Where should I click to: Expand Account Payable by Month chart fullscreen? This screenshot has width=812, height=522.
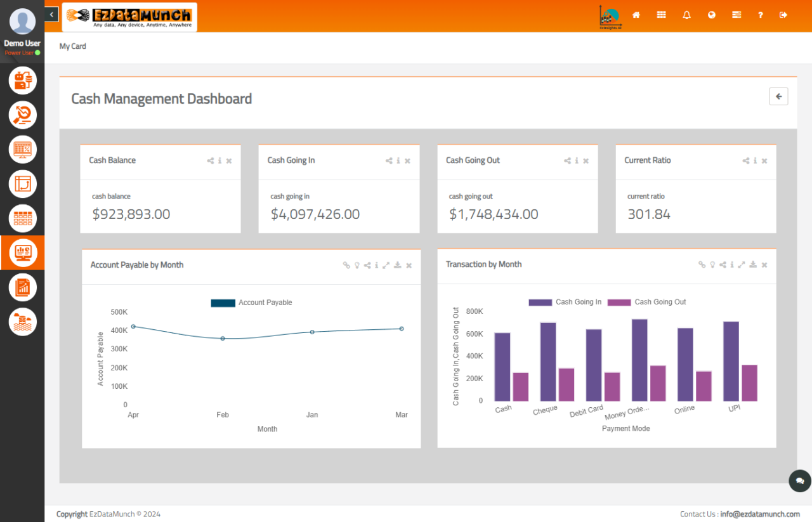[386, 265]
